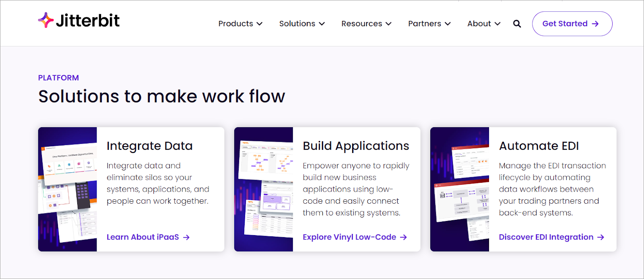644x279 pixels.
Task: Click the Automate EDI heading
Action: click(539, 146)
